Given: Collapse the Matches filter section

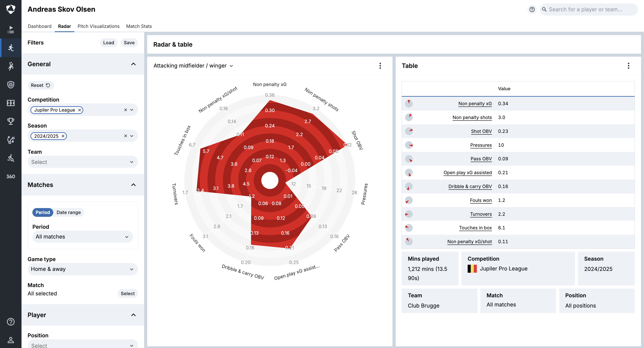Looking at the screenshot, I should (133, 185).
